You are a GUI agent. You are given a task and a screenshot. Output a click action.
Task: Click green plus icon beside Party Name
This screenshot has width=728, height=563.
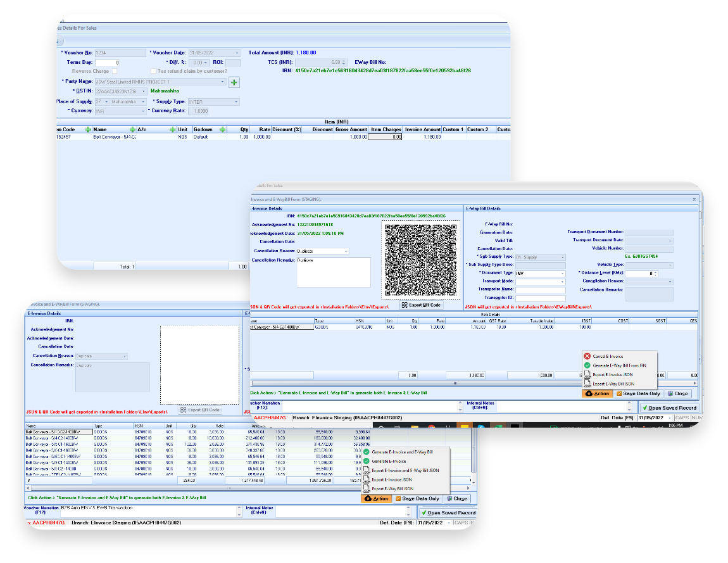pos(234,82)
